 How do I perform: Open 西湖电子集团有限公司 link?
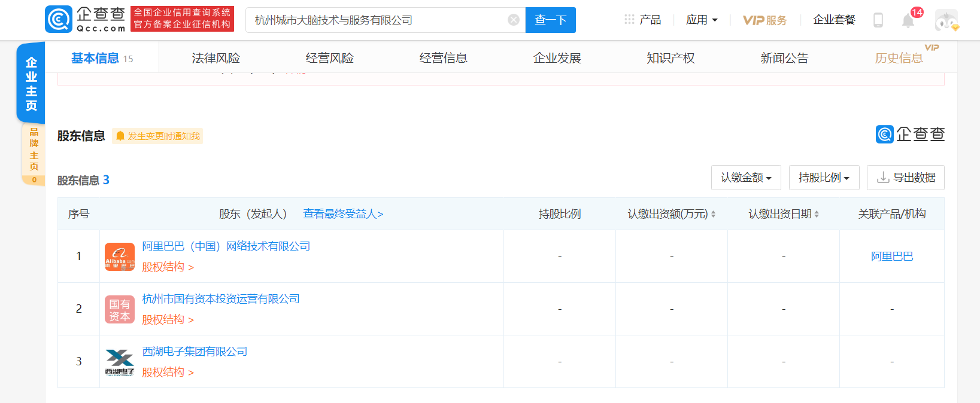(195, 352)
